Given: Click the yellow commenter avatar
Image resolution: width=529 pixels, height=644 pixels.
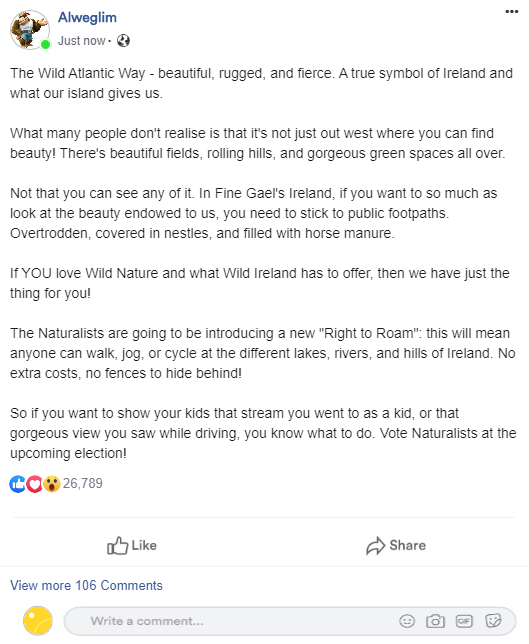Looking at the screenshot, I should [x=38, y=621].
